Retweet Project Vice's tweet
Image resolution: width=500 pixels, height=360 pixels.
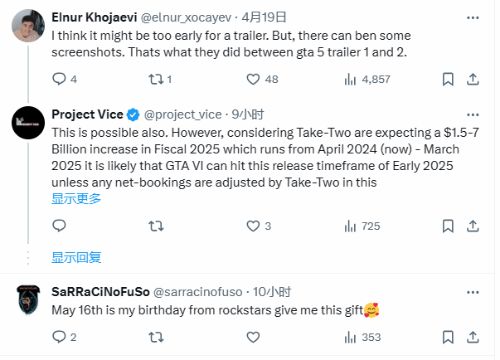pos(156,226)
